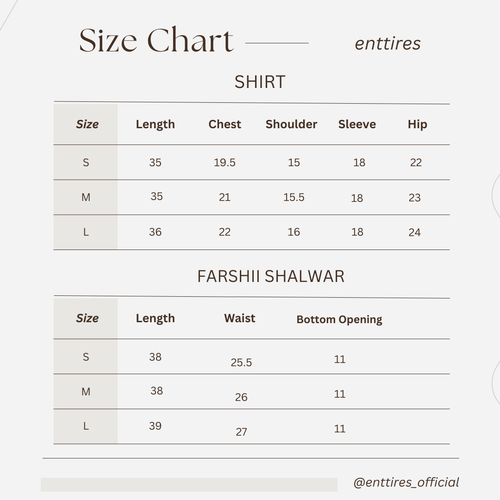Click the shirt Sleeve column header
500x500 pixels.
(x=357, y=124)
